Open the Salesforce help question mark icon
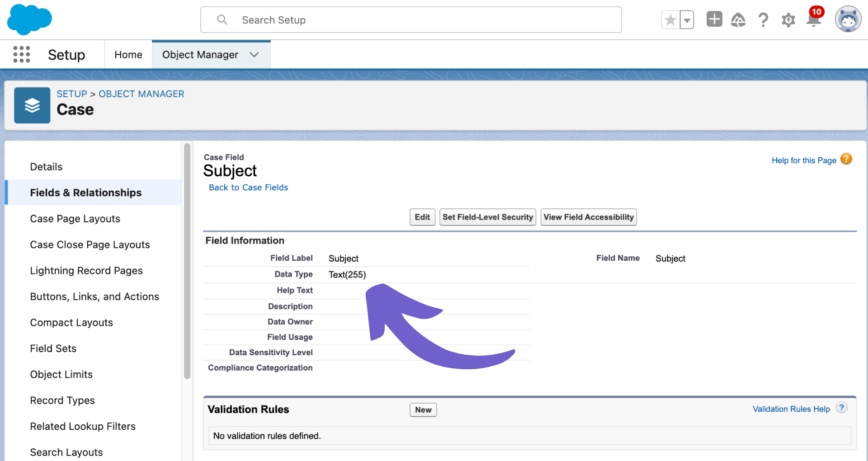Viewport: 868px width, 461px height. (x=763, y=19)
